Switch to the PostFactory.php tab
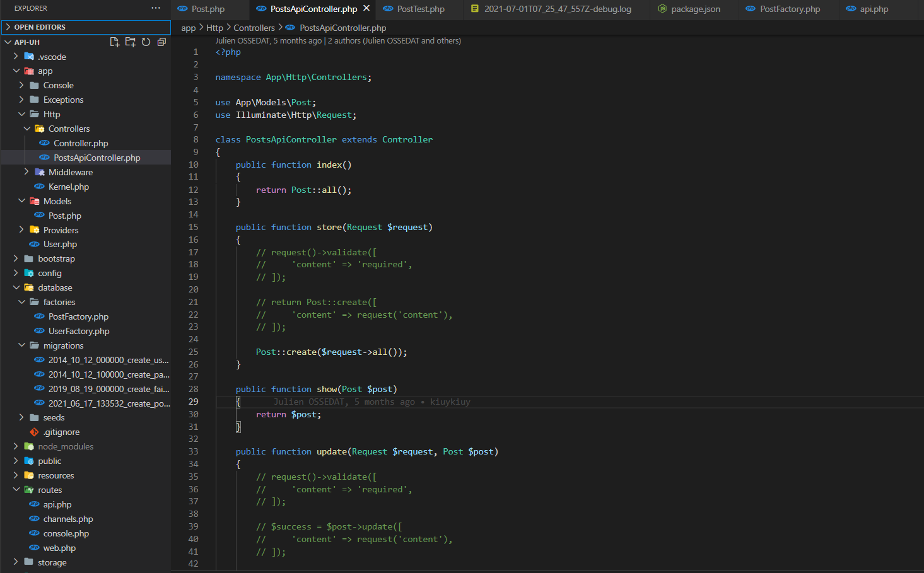 (x=790, y=9)
